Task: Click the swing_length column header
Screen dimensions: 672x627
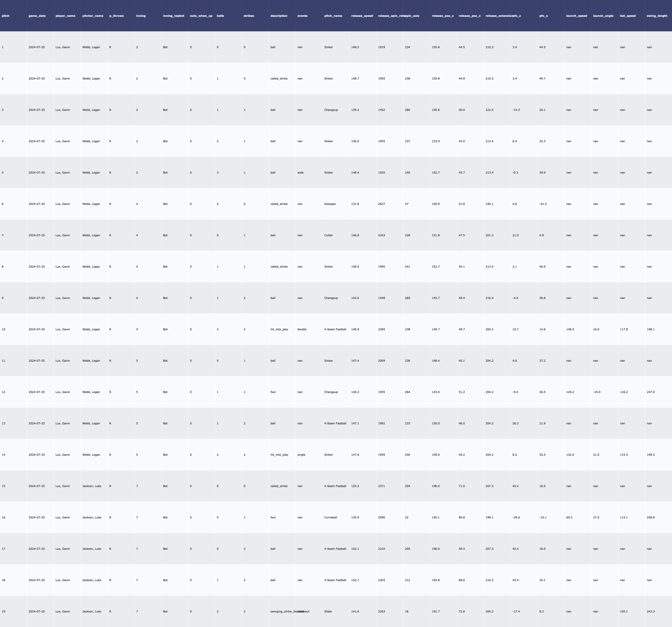Action: click(657, 16)
